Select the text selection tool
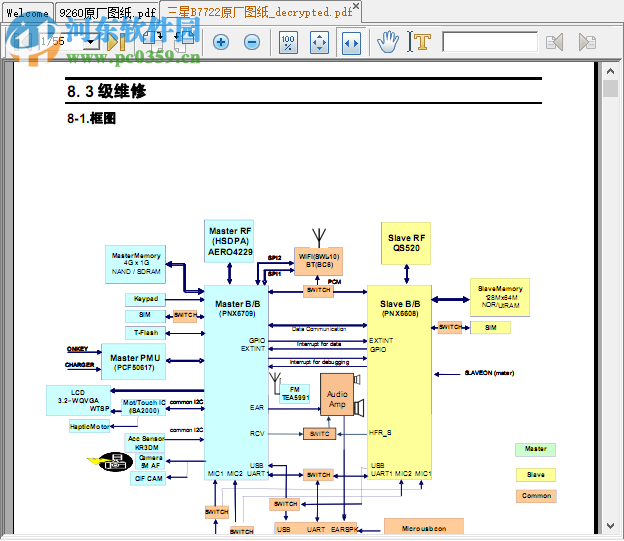The image size is (624, 541). (x=419, y=41)
